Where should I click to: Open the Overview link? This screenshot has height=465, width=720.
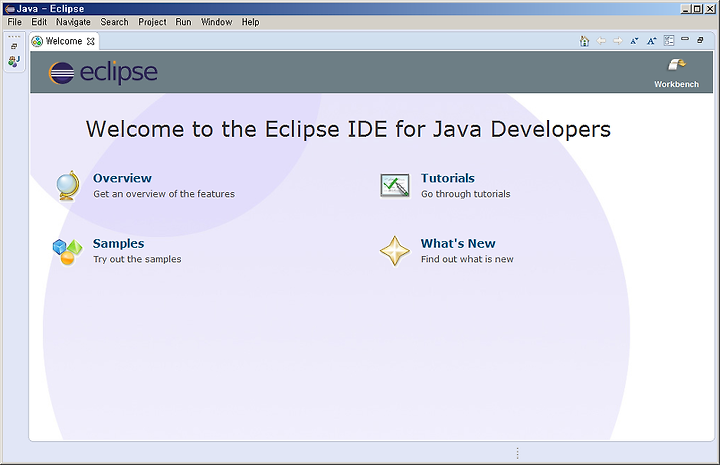coord(122,178)
